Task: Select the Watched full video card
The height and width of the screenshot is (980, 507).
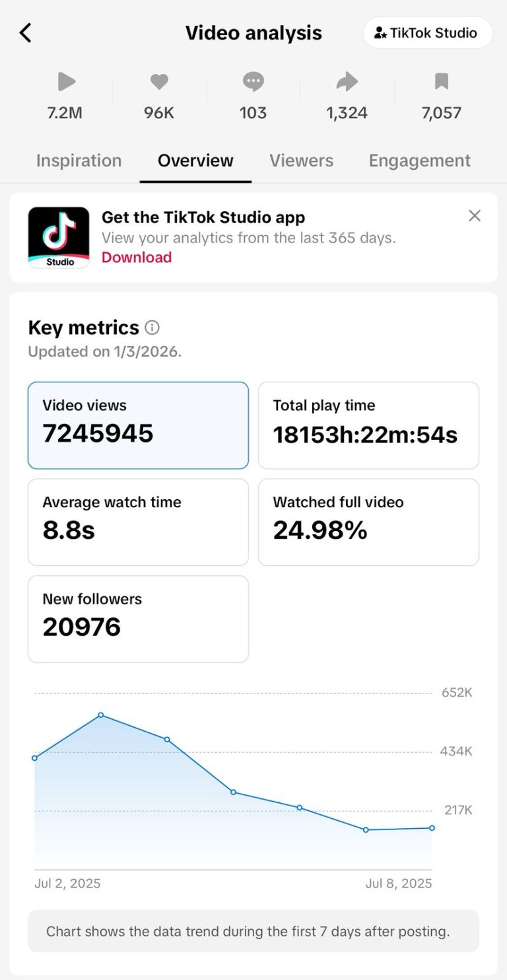Action: coord(368,522)
